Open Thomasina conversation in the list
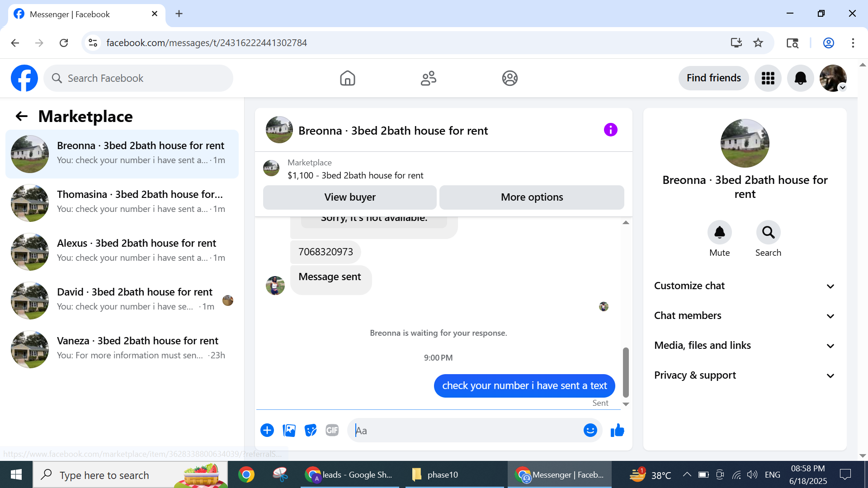The image size is (868, 488). pos(122,203)
